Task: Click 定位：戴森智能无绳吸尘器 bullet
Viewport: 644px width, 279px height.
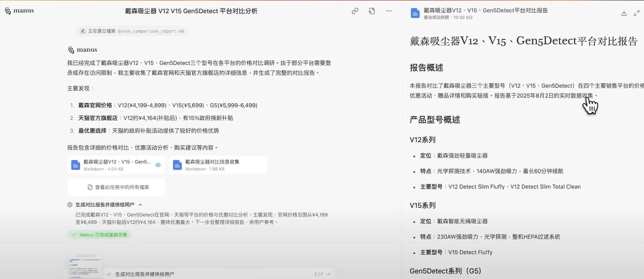Action: (x=454, y=221)
